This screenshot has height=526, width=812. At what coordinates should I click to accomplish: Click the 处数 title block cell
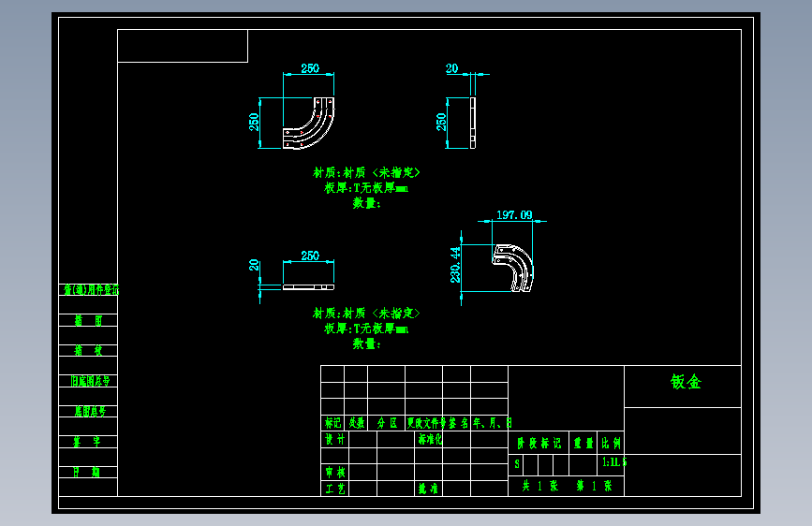point(356,423)
